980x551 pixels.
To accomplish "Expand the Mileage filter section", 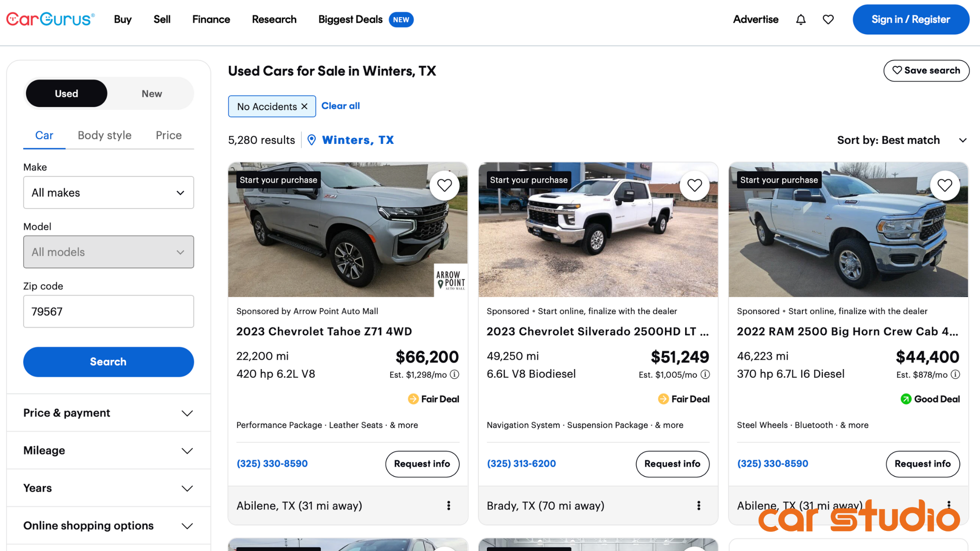I will pyautogui.click(x=108, y=450).
